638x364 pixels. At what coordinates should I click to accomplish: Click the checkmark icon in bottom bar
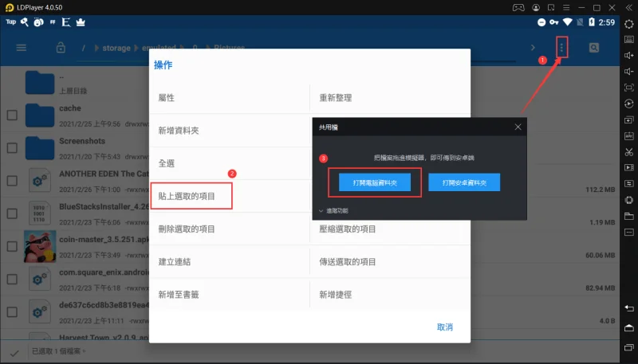(14, 353)
